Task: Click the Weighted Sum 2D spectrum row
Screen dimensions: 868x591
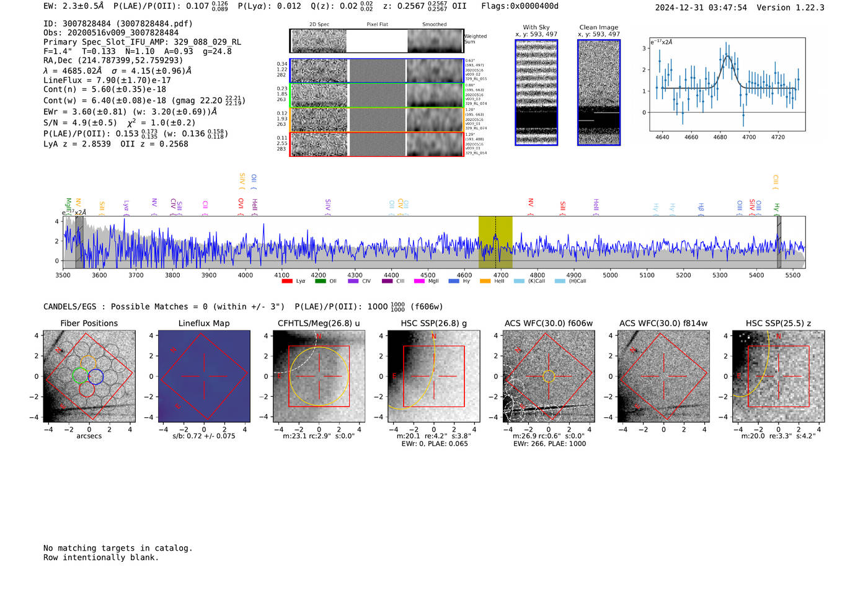Action: [x=376, y=41]
